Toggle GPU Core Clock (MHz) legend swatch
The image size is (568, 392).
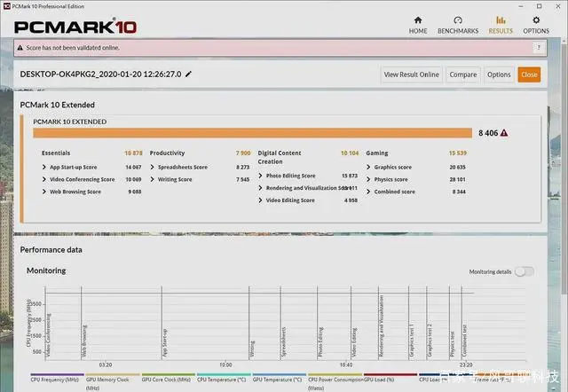169,374
